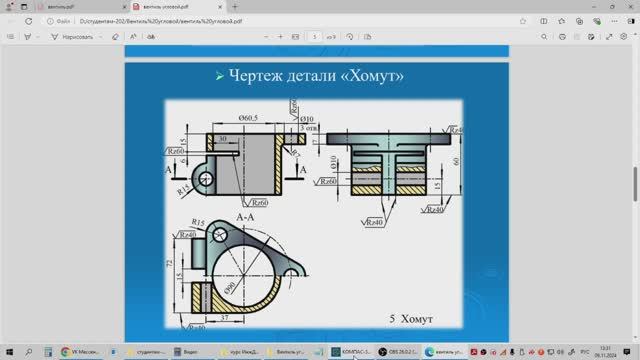
Task: Select the PDF highlight tool
Action: coord(27,37)
